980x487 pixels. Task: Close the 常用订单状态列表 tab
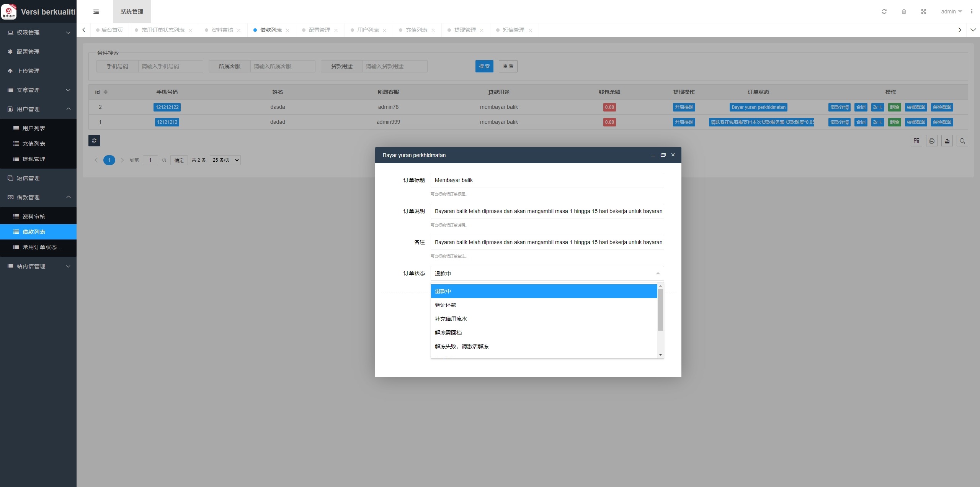click(190, 30)
